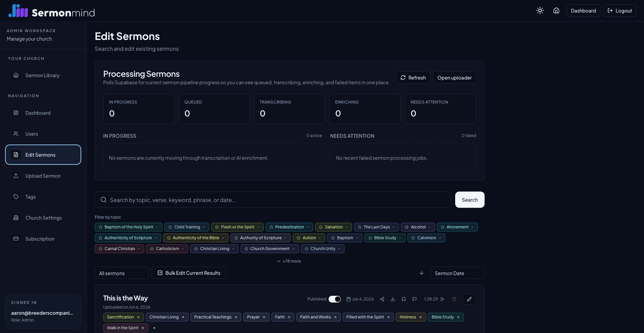The image size is (644, 333).
Task: Star the Calvinism topic
Action: (413, 238)
